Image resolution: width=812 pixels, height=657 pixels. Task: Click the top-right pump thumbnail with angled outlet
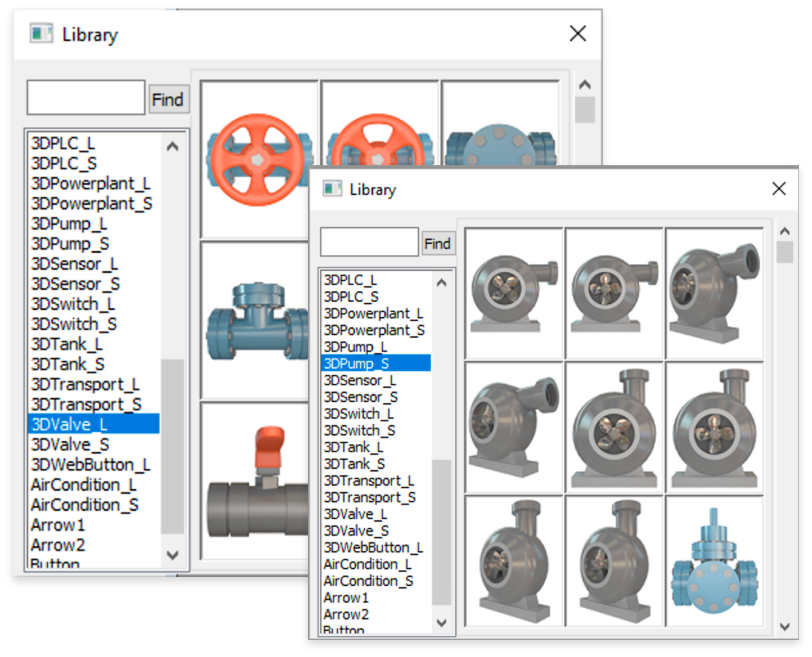click(714, 294)
